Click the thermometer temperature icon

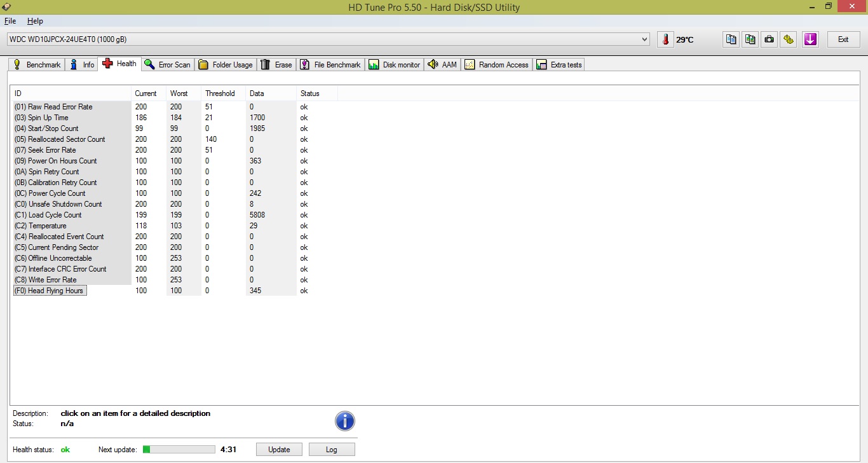pos(665,39)
